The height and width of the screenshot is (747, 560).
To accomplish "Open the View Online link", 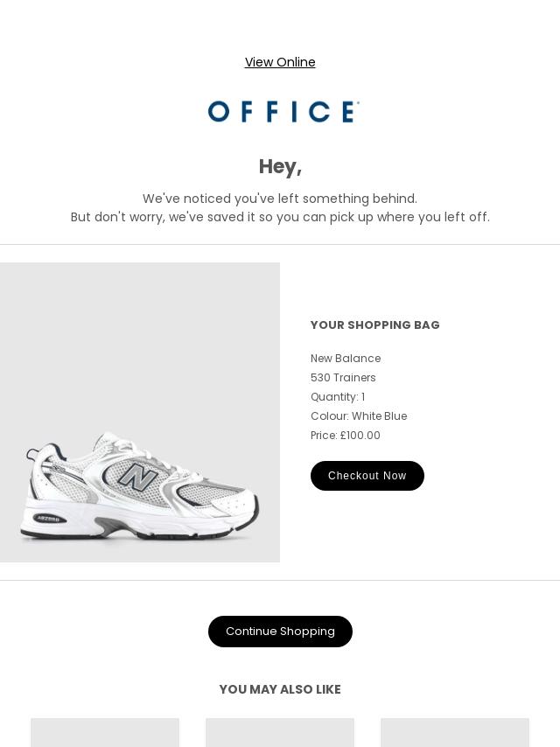I will 280,62.
